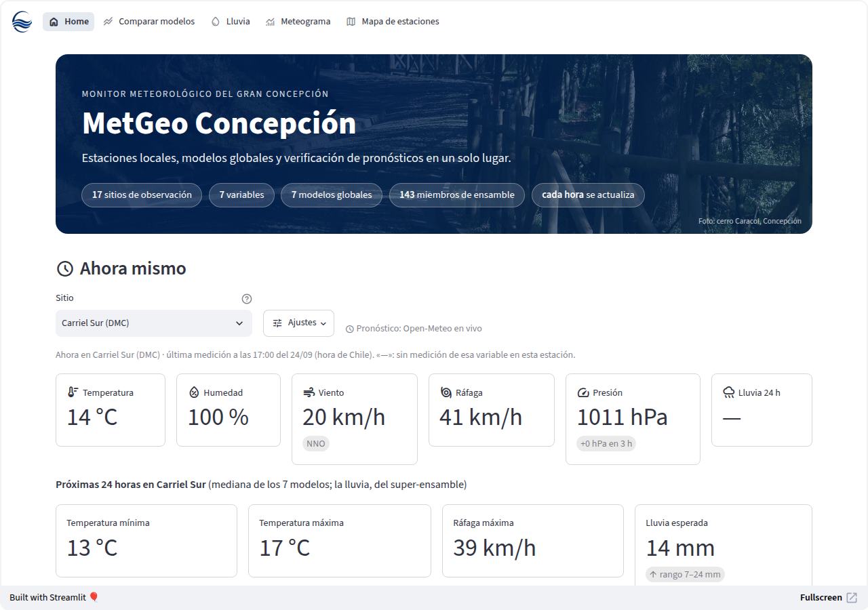This screenshot has height=610, width=868.
Task: Click the '17 °C' Temperatura máxima value
Action: (x=285, y=548)
